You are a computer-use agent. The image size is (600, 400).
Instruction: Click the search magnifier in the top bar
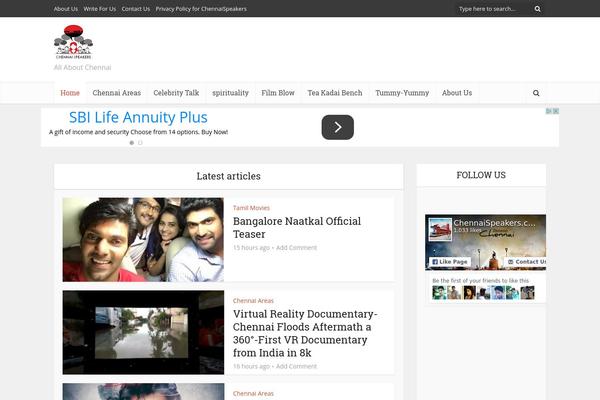537,9
